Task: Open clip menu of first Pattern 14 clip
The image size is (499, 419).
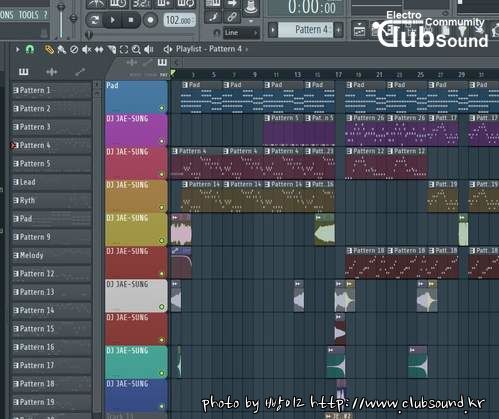Action: tap(186, 184)
